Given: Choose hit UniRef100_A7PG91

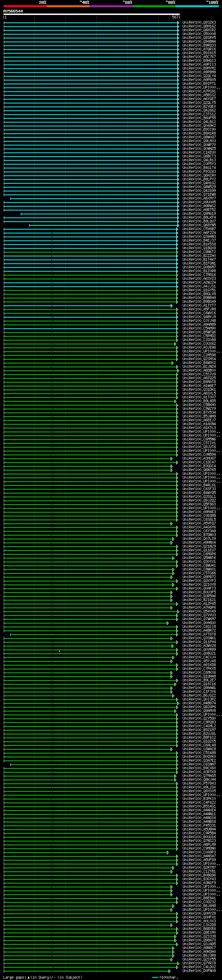Looking at the screenshot, I should tap(199, 91).
